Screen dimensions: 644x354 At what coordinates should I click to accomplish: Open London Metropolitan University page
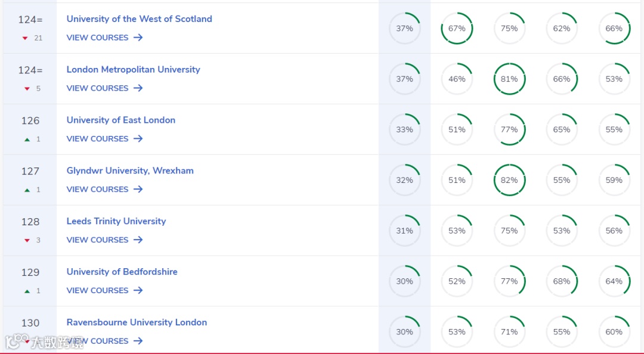[x=133, y=69]
